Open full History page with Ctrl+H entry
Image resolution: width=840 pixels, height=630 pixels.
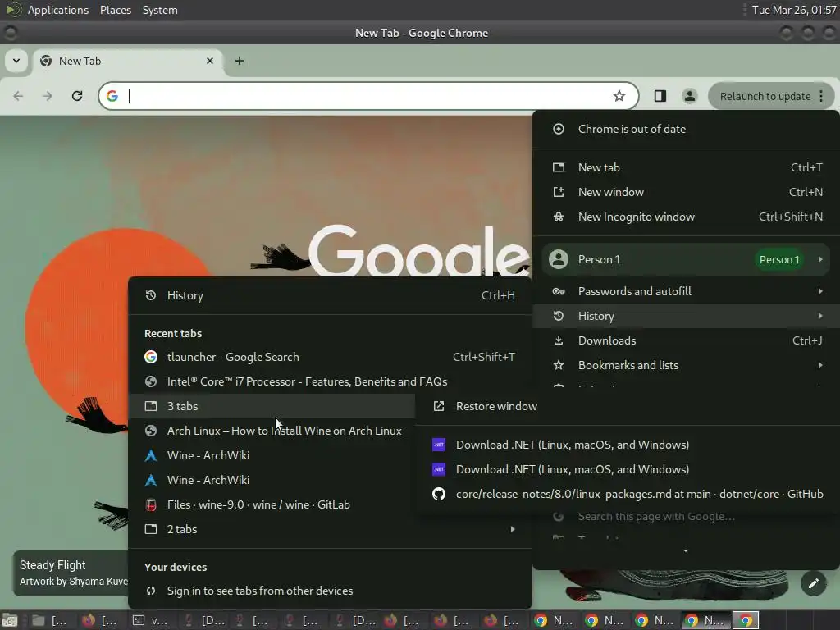(x=330, y=295)
